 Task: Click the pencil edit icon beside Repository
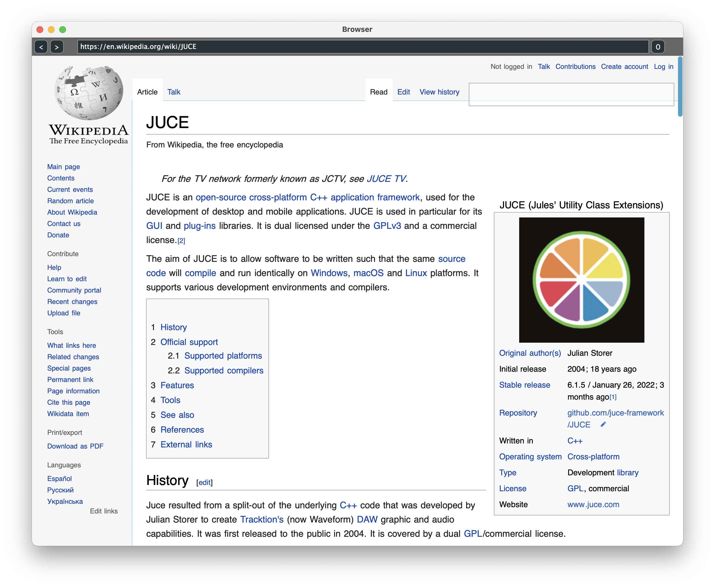[603, 424]
